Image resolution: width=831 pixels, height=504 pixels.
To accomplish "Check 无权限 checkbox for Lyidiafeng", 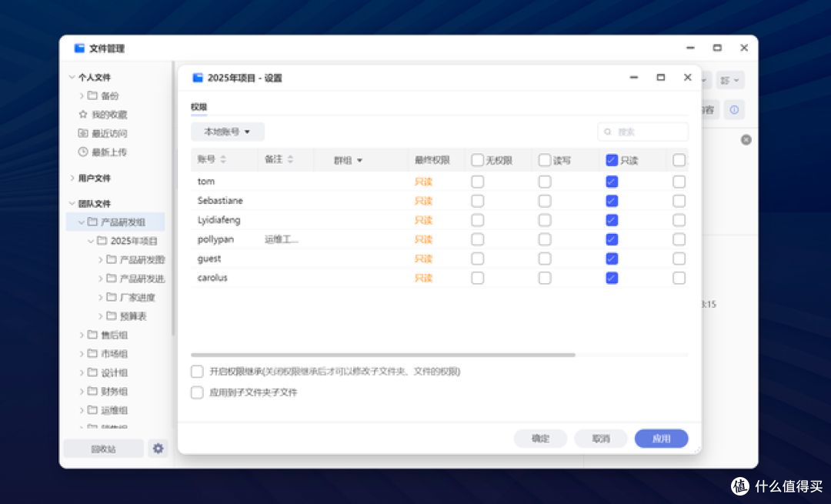I will coord(478,220).
